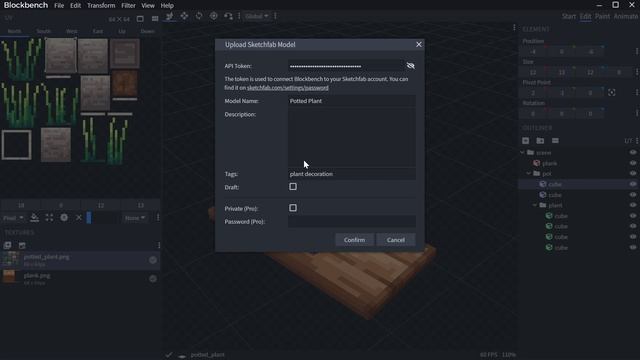This screenshot has height=360, width=640.
Task: Open the None dropdown in UV toolbar
Action: tap(135, 218)
